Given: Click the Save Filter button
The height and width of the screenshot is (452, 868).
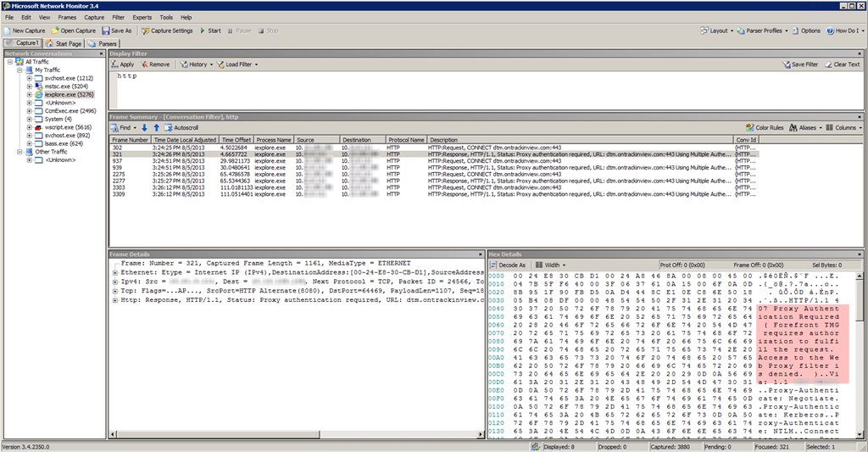Looking at the screenshot, I should click(x=799, y=64).
